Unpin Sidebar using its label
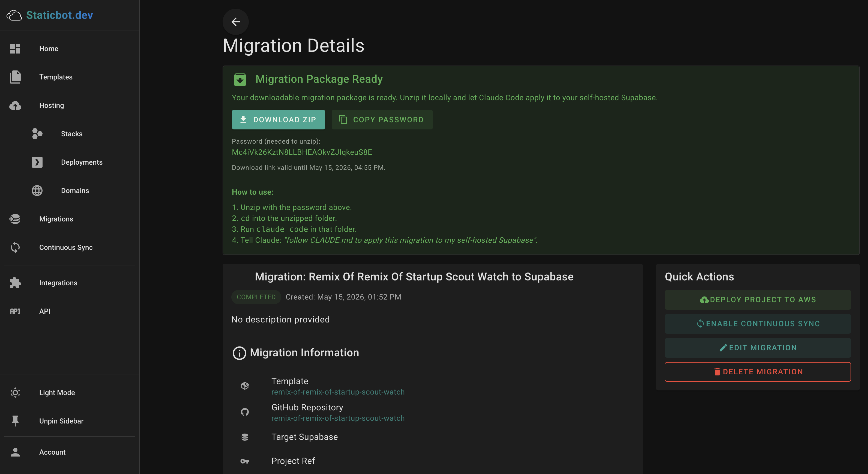Viewport: 868px width, 474px height. click(x=61, y=421)
